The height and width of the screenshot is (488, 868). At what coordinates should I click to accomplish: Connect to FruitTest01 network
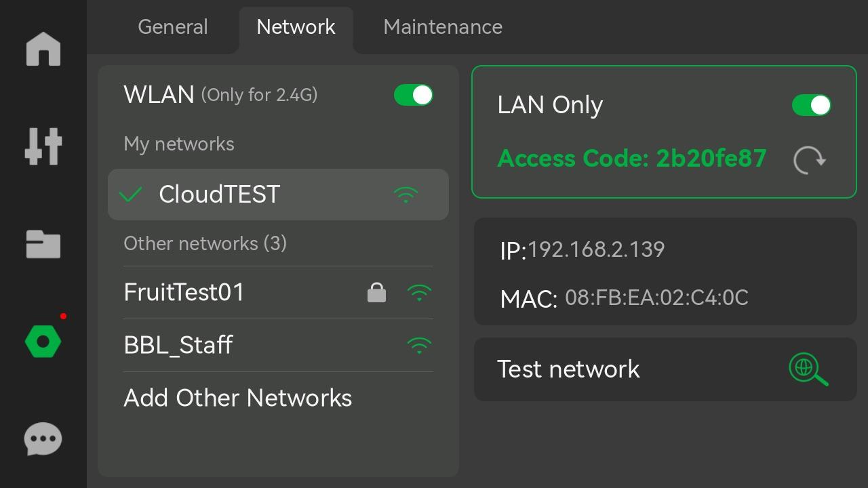(278, 293)
